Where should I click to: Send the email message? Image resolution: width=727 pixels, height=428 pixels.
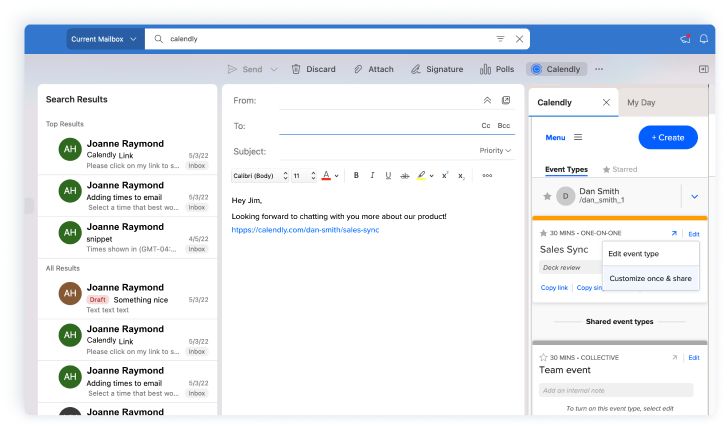(246, 69)
